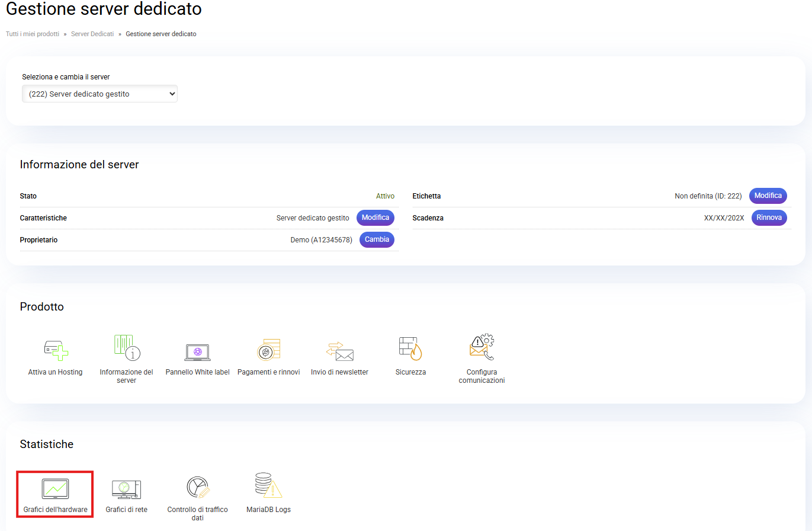This screenshot has height=531, width=812.
Task: Click the MariaDB Logs text label
Action: click(x=268, y=510)
